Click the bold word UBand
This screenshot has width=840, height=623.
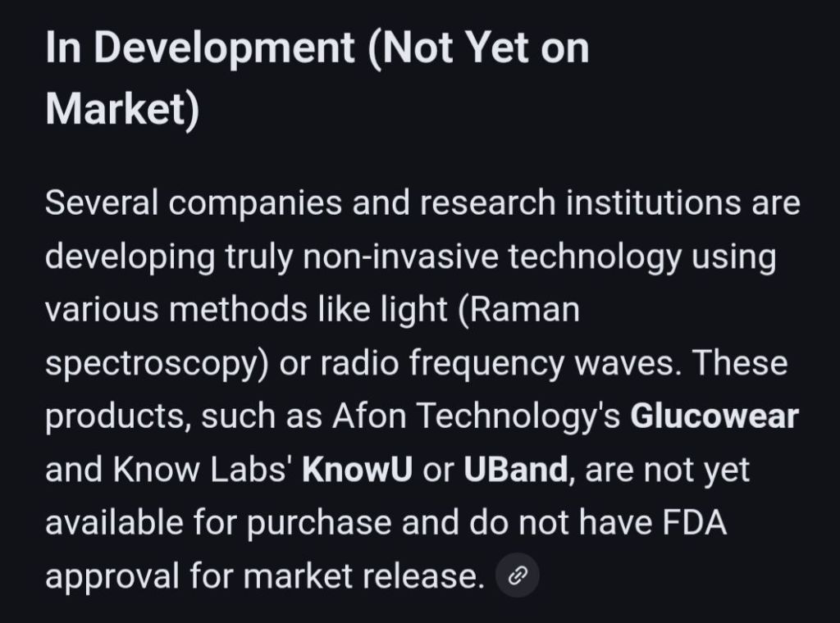coord(514,471)
